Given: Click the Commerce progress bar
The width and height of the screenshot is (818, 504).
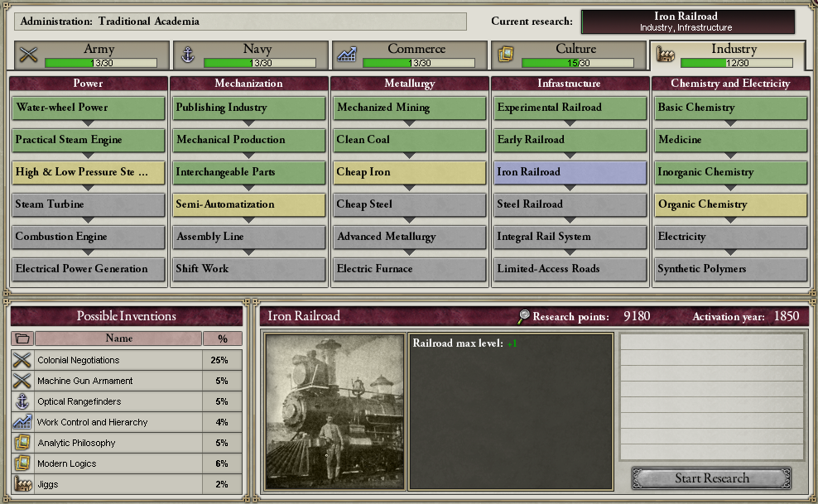Looking at the screenshot, I should pos(419,63).
